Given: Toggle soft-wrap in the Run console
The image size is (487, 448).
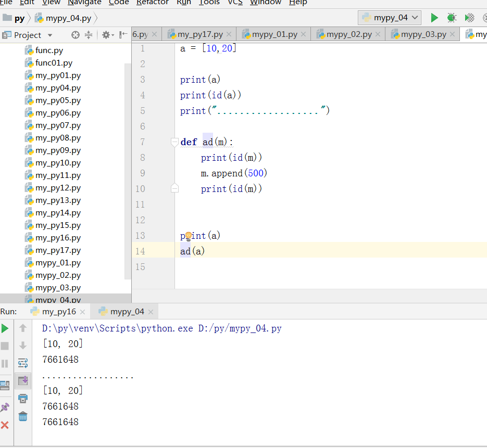Looking at the screenshot, I should (x=23, y=363).
